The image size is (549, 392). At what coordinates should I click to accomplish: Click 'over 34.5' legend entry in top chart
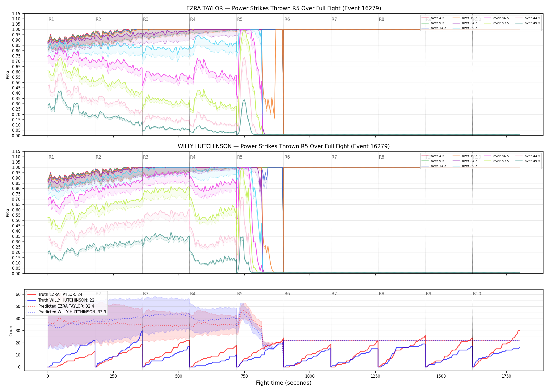(496, 18)
